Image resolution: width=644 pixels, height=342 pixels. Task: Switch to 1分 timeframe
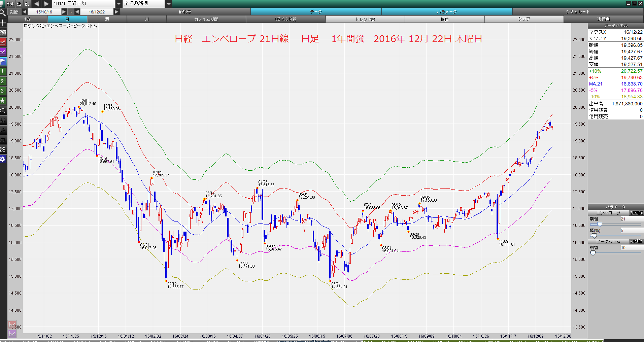[x=27, y=19]
